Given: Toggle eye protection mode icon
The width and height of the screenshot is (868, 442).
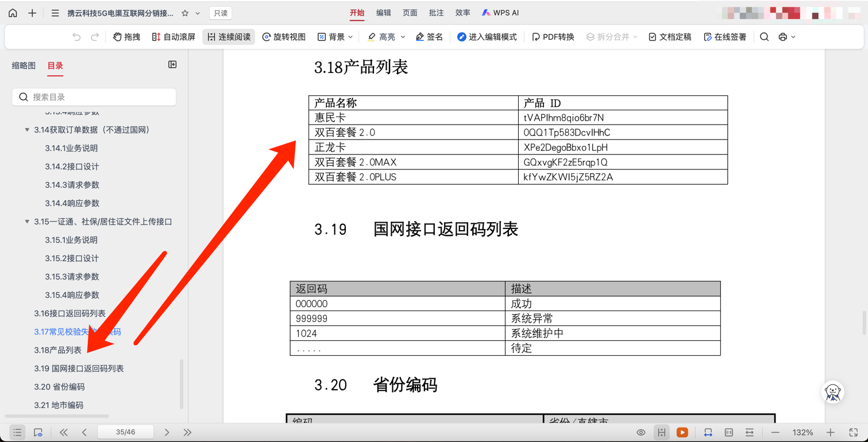Looking at the screenshot, I should (x=641, y=432).
